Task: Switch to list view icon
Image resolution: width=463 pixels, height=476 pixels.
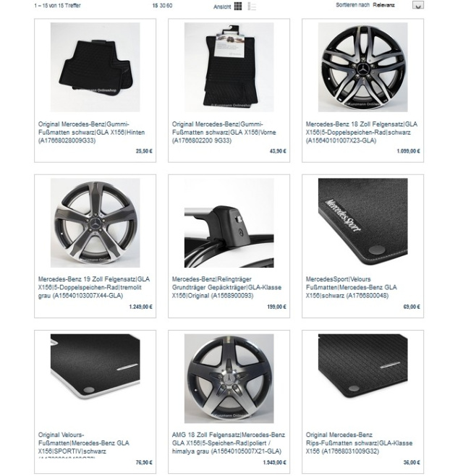Action: pyautogui.click(x=252, y=6)
